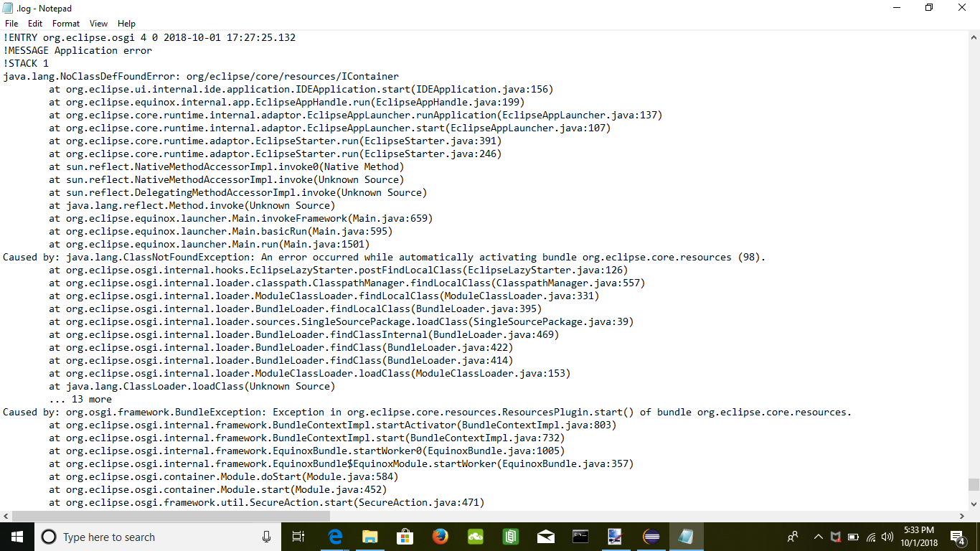980x551 pixels.
Task: Open the Paint-like app icon on taskbar
Action: coord(616,537)
